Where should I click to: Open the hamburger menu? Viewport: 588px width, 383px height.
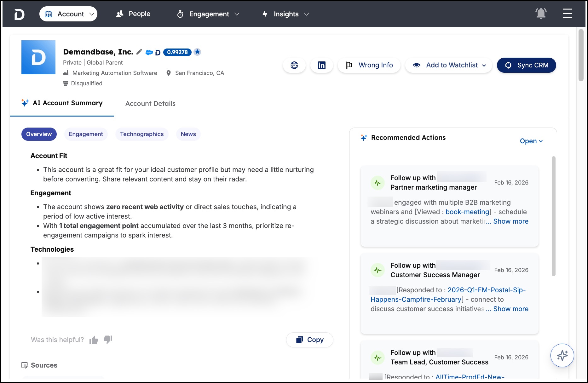[x=567, y=14]
